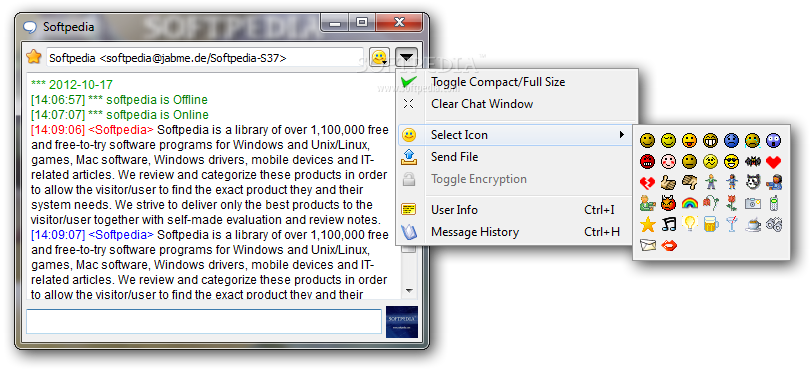
Task: Open Message History from the menu
Action: click(x=516, y=232)
